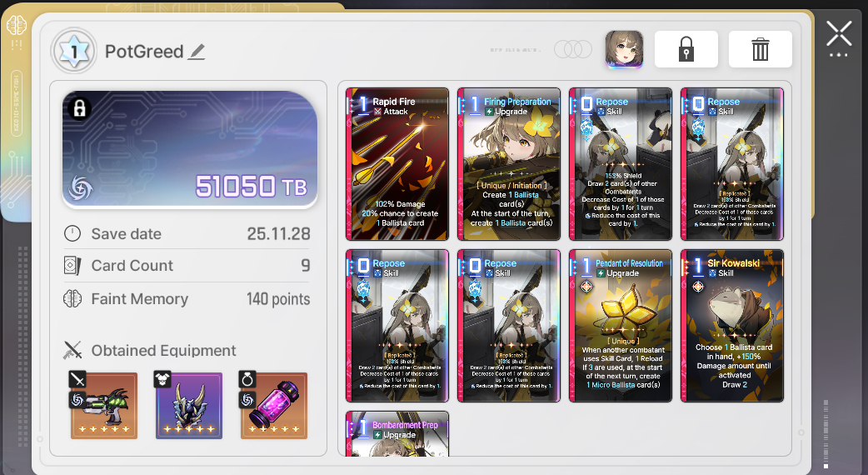Open the Firing Preparation upgrade card
Viewport: 868px width, 475px height.
click(509, 164)
